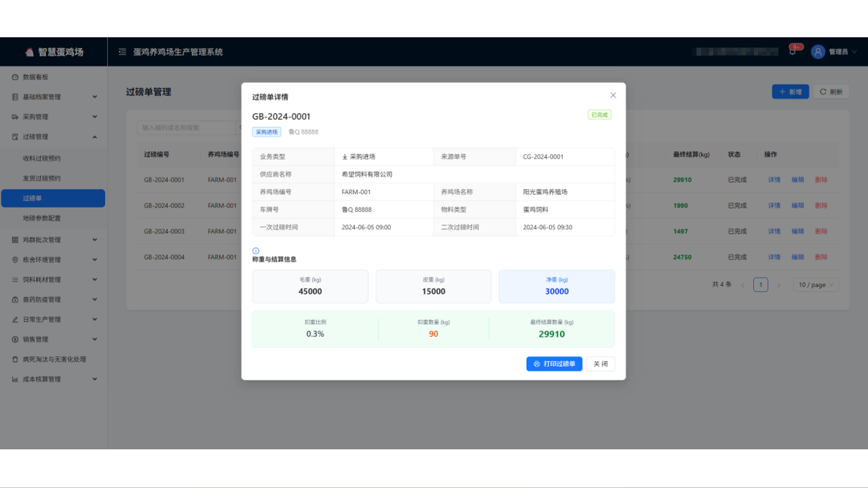Screen dimensions: 868x488
Task: Expand the 成本核算管理 chevron
Action: (x=95, y=380)
